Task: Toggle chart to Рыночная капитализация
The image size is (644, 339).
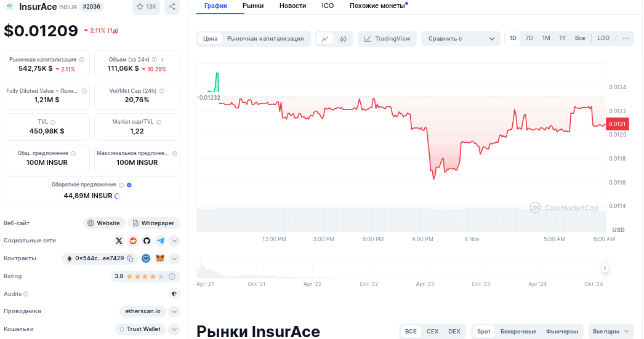Action: [265, 39]
